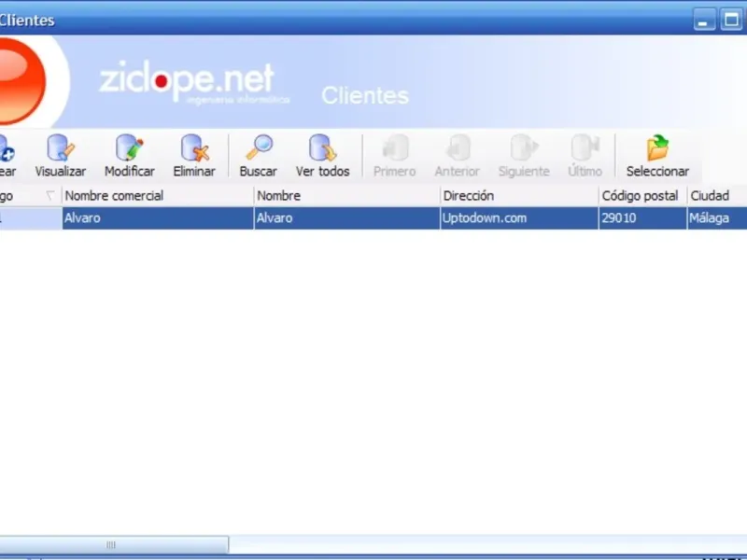Toggle sort arrow on code column
Image resolution: width=747 pixels, height=560 pixels.
pyautogui.click(x=49, y=196)
